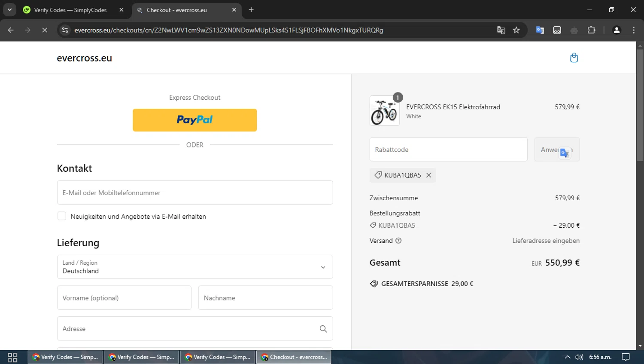Viewport: 644px width, 364px height.
Task: Switch to second Verify Codes taskbar window
Action: click(142, 357)
